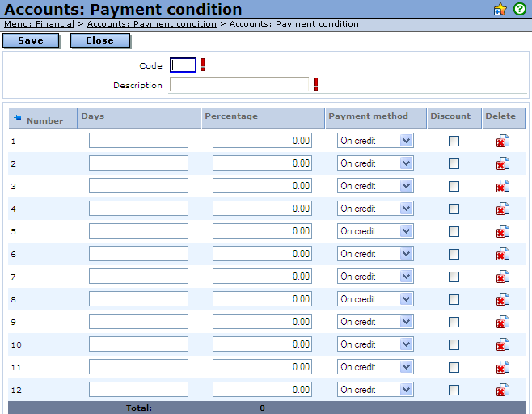The height and width of the screenshot is (414, 532).
Task: Enable the Discount checkbox in row 2
Action: [x=454, y=163]
